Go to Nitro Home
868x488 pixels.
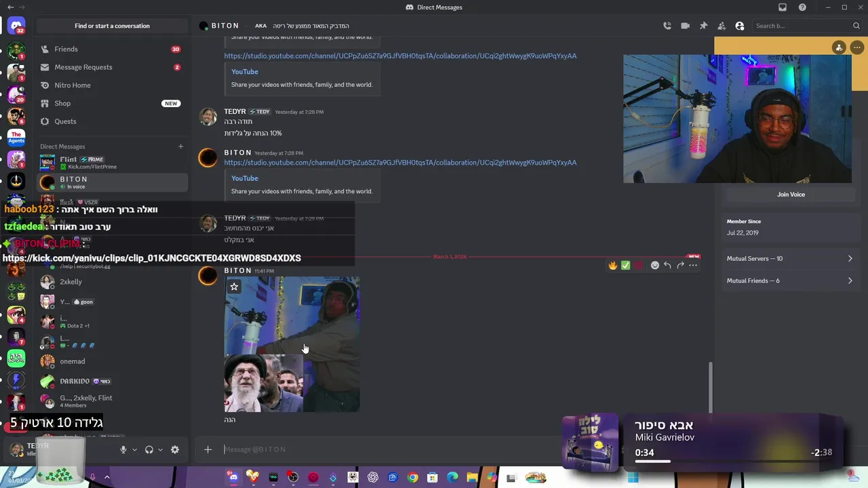(x=112, y=85)
